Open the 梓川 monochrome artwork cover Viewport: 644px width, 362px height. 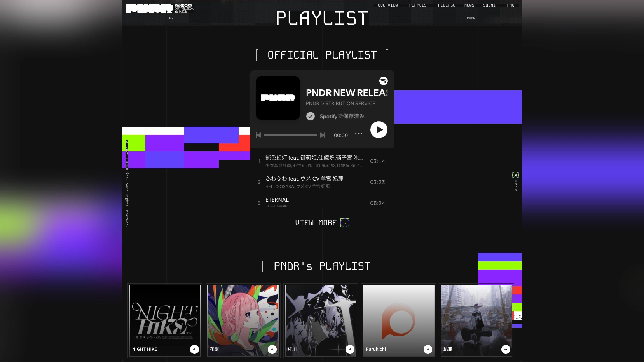[x=321, y=321]
